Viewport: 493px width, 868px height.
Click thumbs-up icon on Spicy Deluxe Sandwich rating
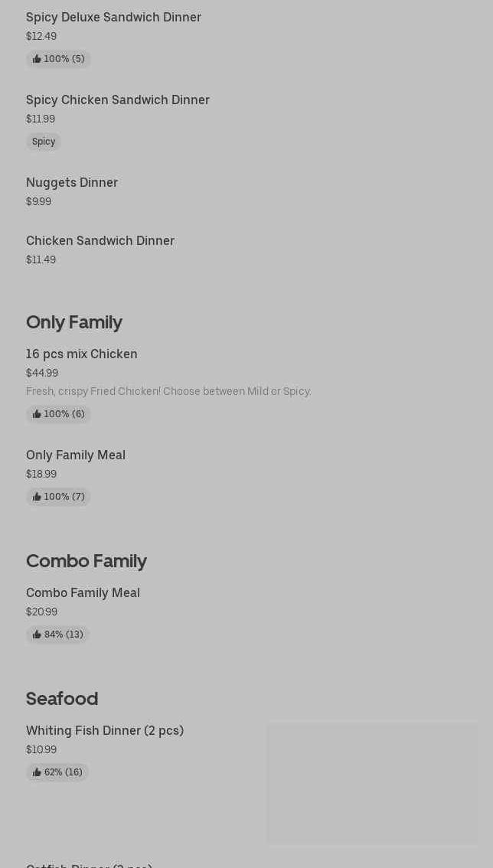point(37,59)
